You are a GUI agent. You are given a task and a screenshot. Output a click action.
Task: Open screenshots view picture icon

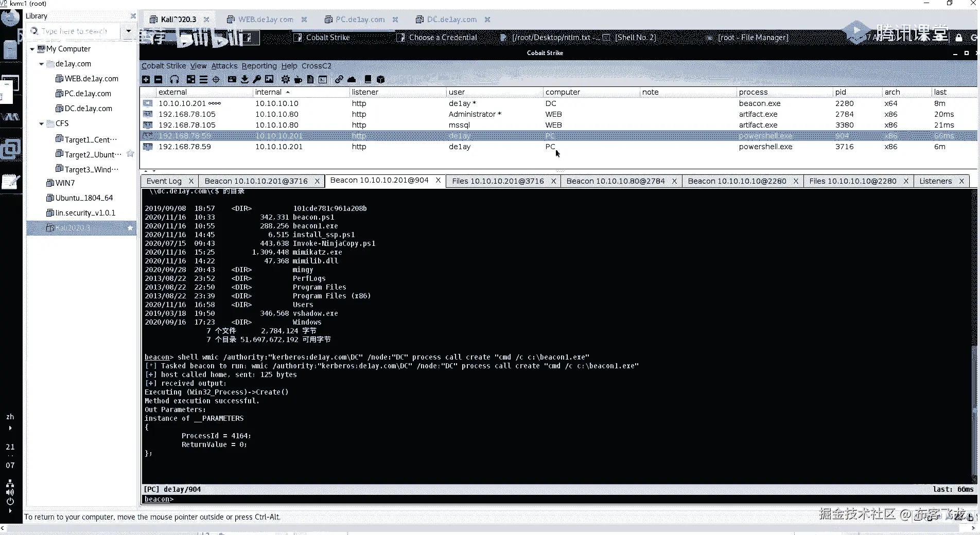(x=269, y=79)
